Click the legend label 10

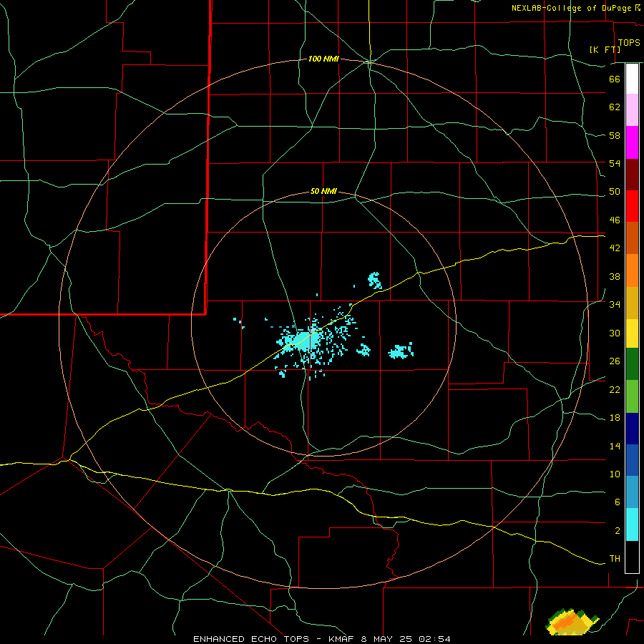(x=615, y=474)
